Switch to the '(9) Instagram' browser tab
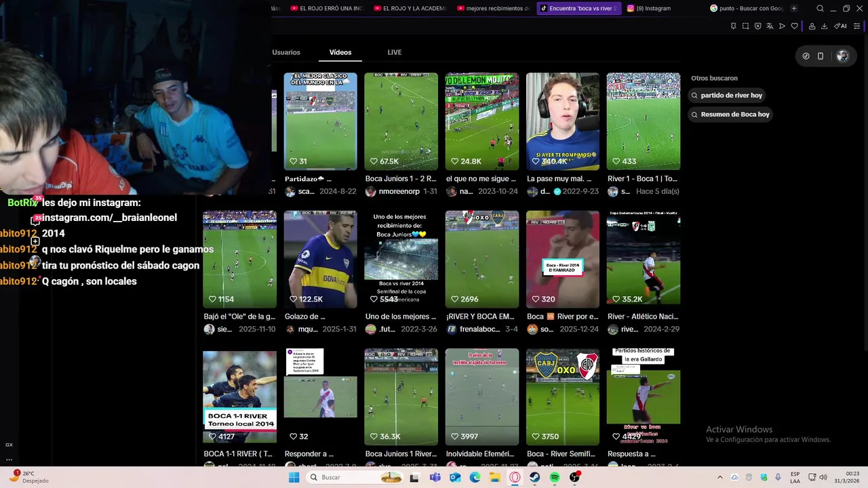Viewport: 868px width, 488px height. 650,9
